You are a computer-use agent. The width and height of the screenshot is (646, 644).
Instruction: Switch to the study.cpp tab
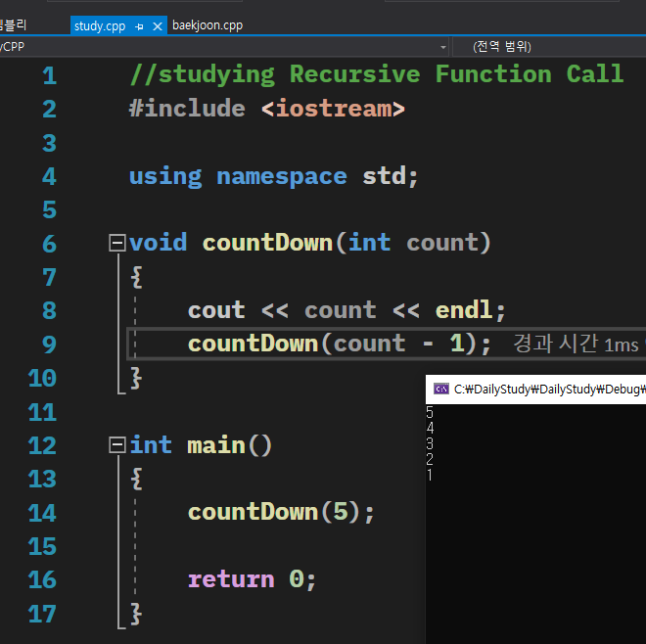click(100, 26)
